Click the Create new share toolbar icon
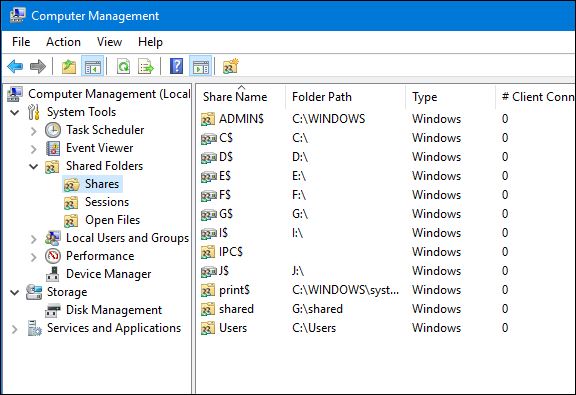 230,67
